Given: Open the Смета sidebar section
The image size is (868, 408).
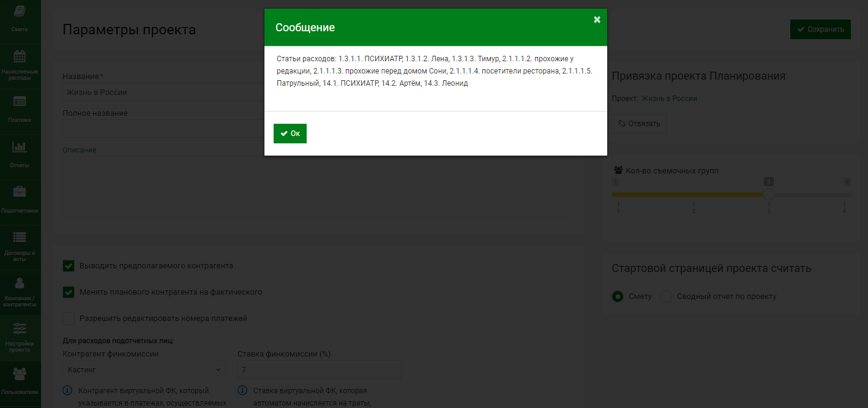Looking at the screenshot, I should 20,18.
